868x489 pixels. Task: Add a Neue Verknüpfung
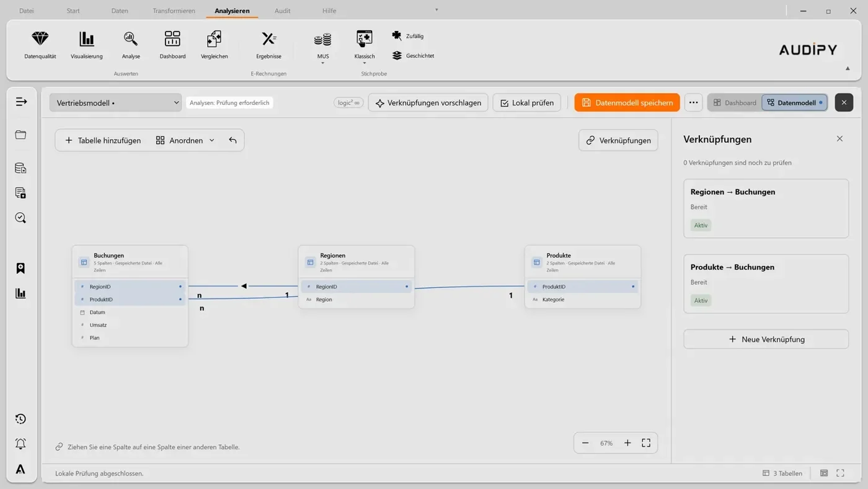point(766,339)
